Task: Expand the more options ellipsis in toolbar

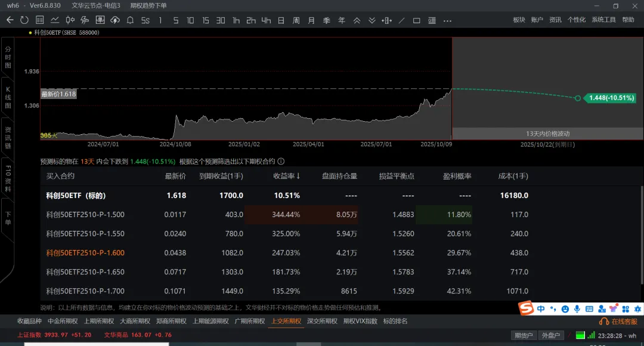Action: point(447,20)
